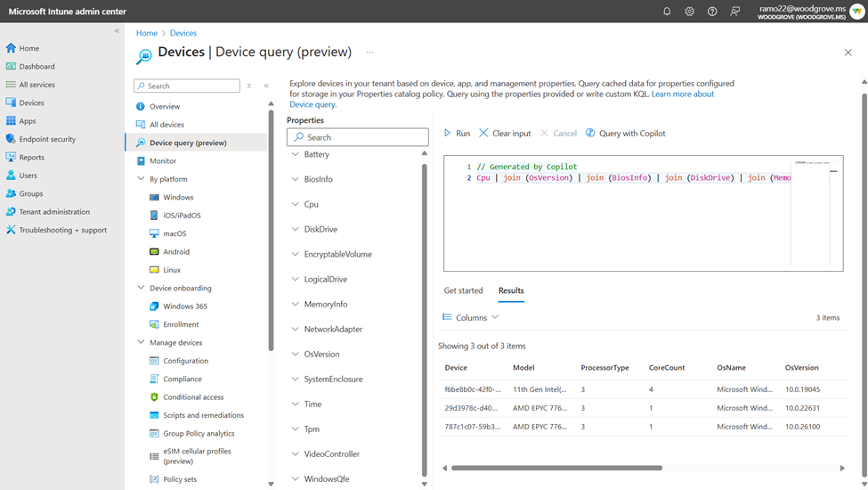Image resolution: width=868 pixels, height=490 pixels.
Task: Click the Learn more about Device query link
Action: tap(683, 94)
